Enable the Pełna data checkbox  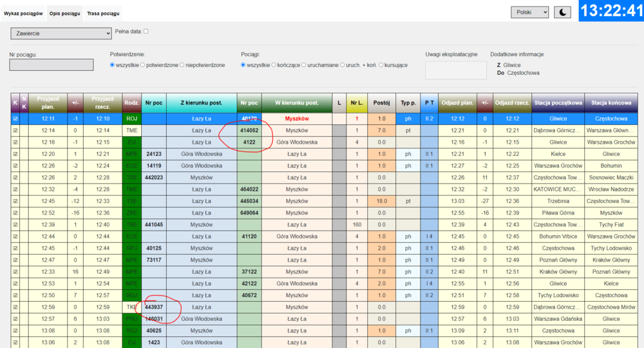click(146, 31)
